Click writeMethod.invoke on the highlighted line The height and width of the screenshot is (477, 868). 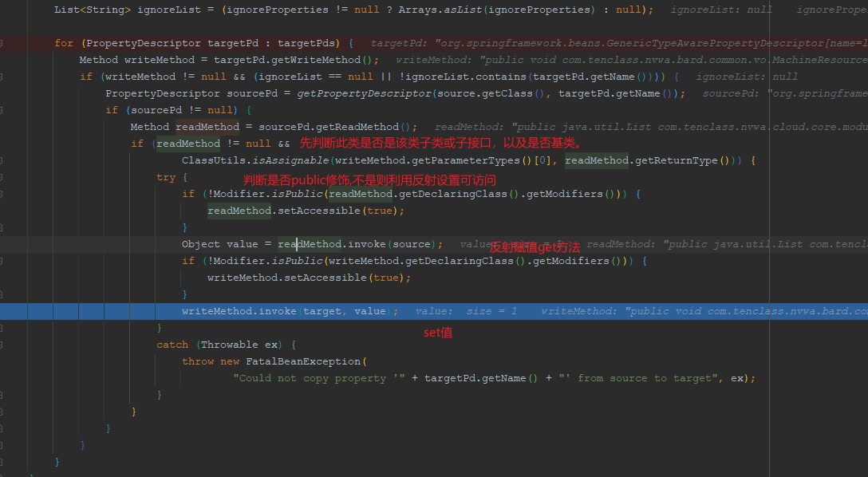pos(239,312)
